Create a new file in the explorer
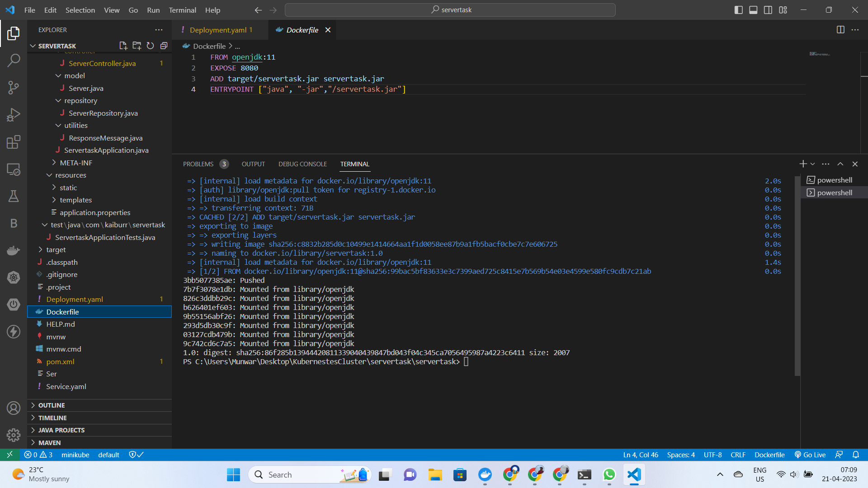 (123, 45)
